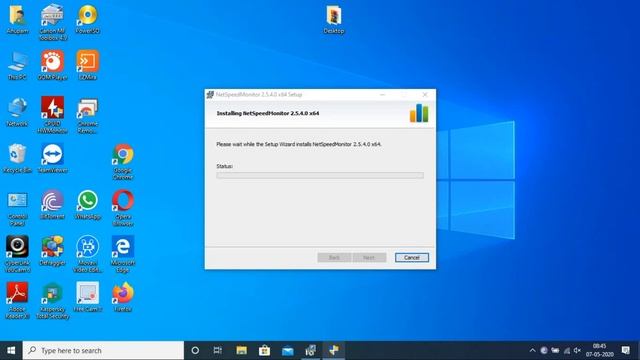Click the installation status progress bar

pos(320,175)
